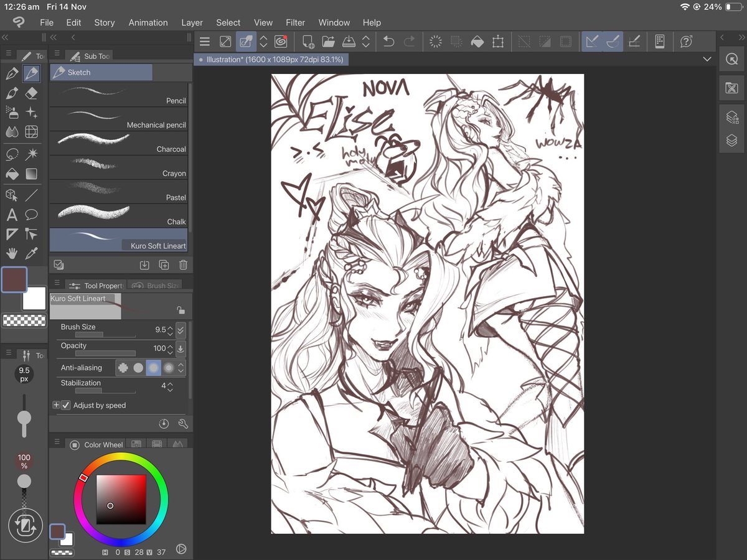
Task: Click the Fill bucket icon in command bar
Action: click(x=477, y=42)
